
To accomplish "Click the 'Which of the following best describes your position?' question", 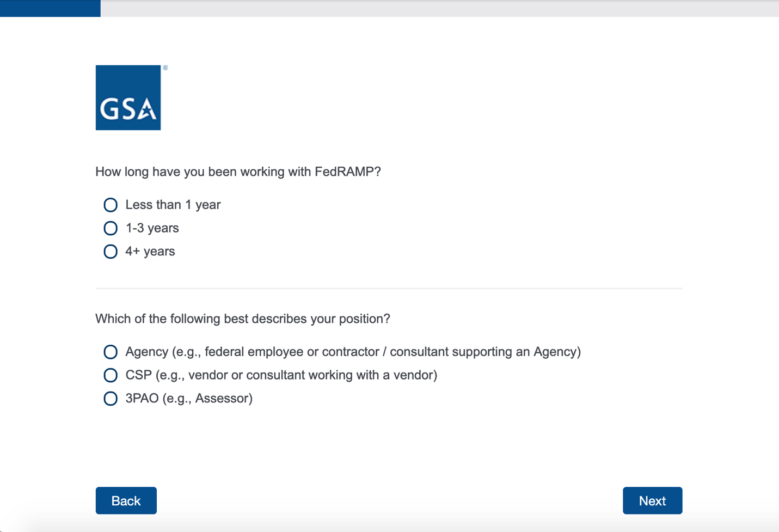I will (242, 319).
